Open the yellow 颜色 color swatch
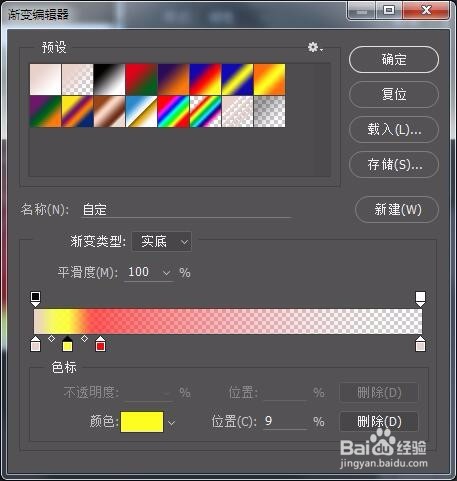This screenshot has height=481, width=457. click(142, 422)
